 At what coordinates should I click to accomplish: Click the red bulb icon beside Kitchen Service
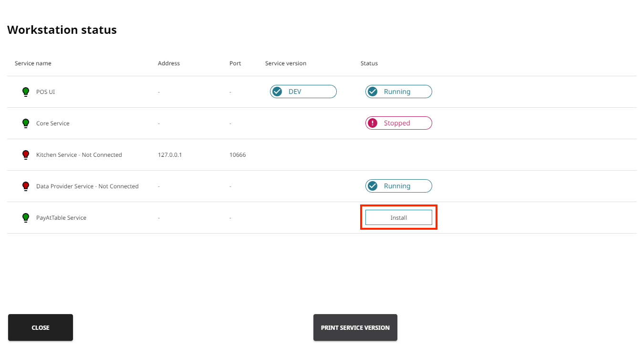click(x=26, y=154)
